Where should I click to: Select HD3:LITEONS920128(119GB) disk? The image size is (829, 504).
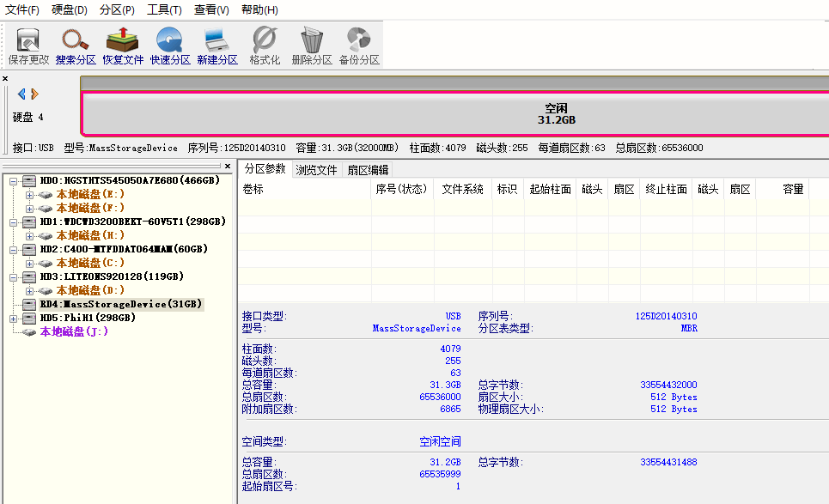[112, 276]
